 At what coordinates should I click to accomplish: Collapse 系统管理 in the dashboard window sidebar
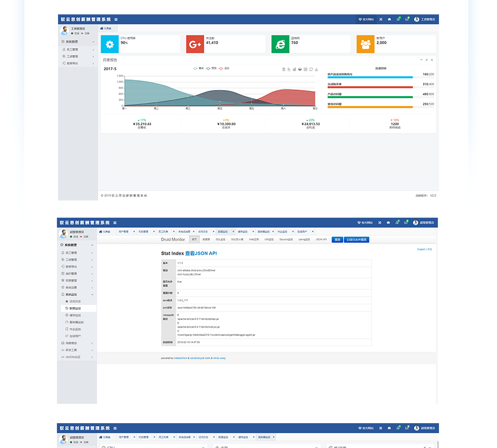point(78,41)
